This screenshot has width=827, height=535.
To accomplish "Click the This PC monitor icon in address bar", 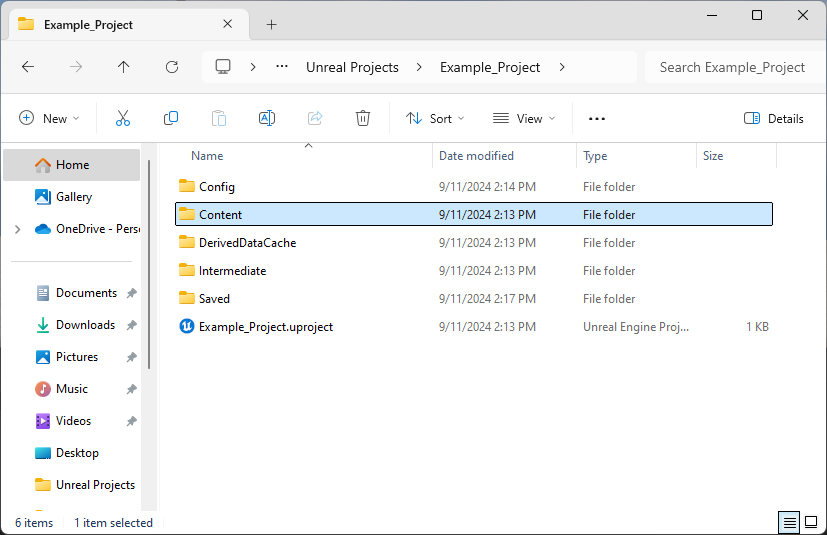I will pyautogui.click(x=223, y=67).
